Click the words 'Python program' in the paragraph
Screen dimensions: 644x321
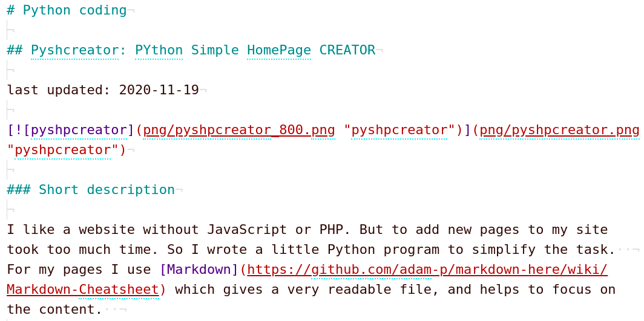tap(384, 250)
